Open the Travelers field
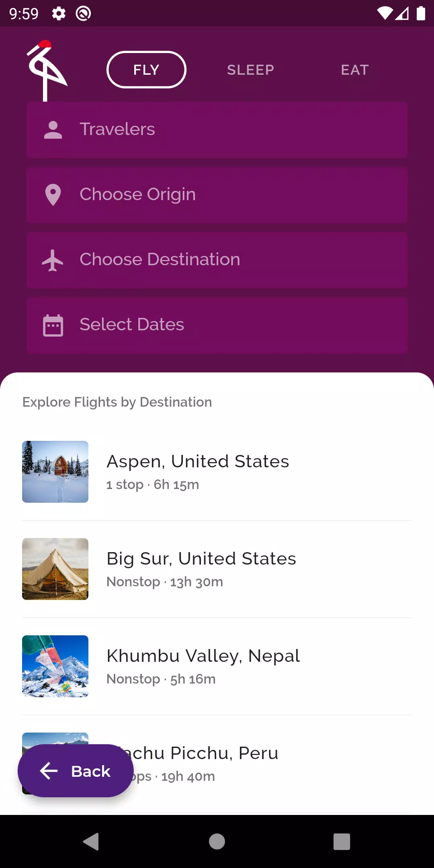The width and height of the screenshot is (434, 868). tap(217, 130)
